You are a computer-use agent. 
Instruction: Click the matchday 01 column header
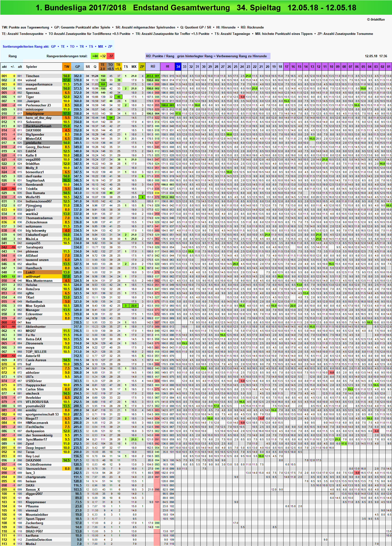click(389, 67)
